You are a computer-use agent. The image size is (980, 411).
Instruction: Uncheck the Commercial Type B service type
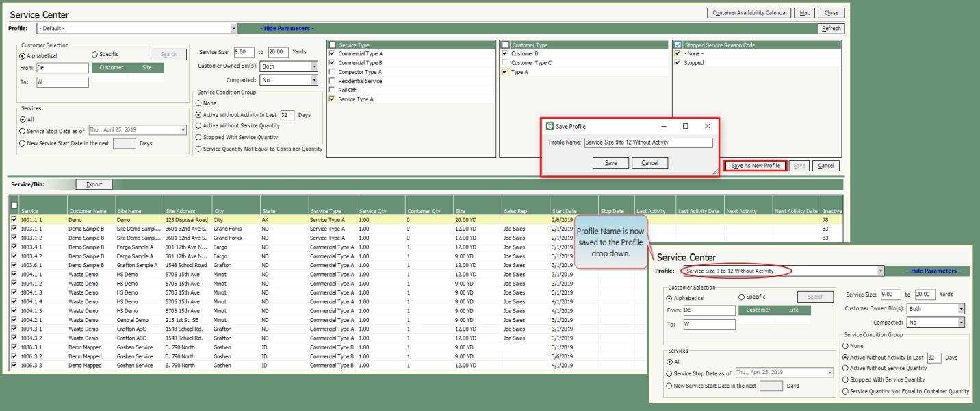pos(333,63)
